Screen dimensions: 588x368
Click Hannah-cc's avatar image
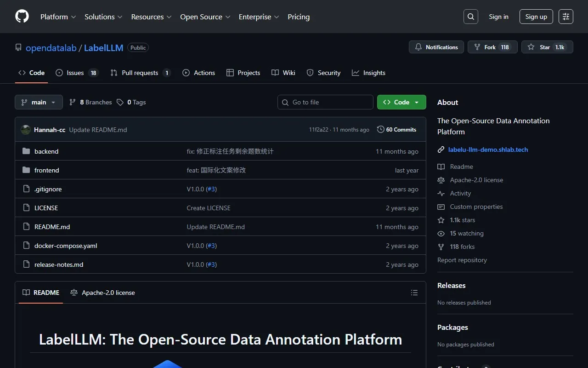26,130
